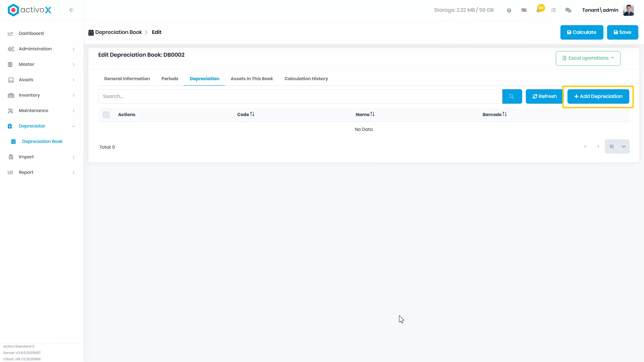This screenshot has height=362, width=644.
Task: Click the Maintenance tools icon
Action: pos(10,111)
